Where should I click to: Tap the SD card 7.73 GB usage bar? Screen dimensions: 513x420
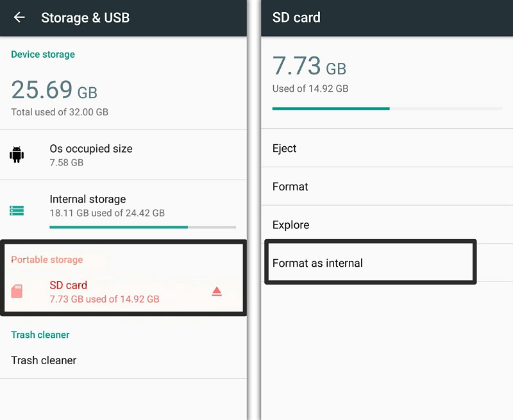pos(387,108)
